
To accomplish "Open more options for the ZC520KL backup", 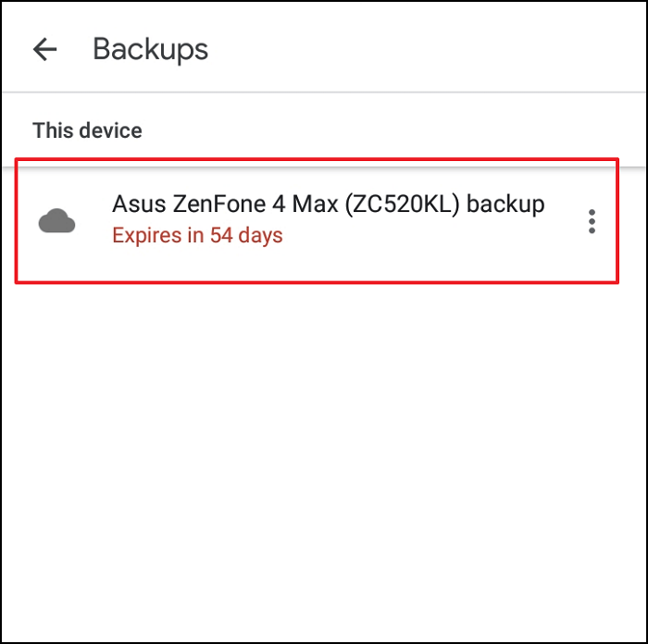I will (592, 221).
